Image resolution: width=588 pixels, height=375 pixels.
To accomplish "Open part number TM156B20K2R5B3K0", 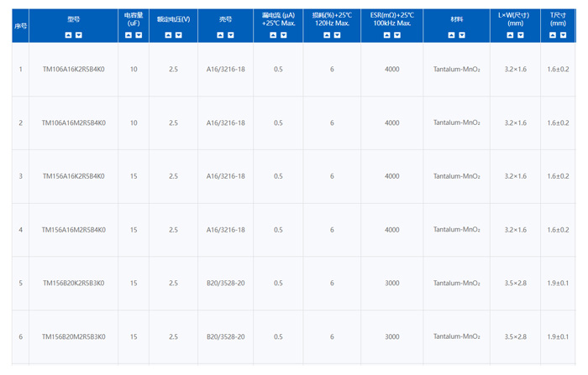I will click(x=73, y=284).
